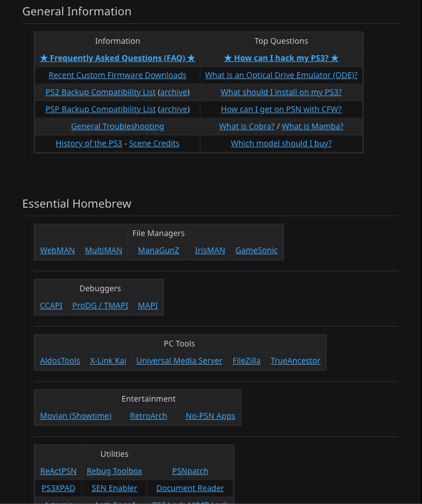Open Frequently Asked Questions (FAQ) link
The height and width of the screenshot is (504, 422).
tap(117, 58)
